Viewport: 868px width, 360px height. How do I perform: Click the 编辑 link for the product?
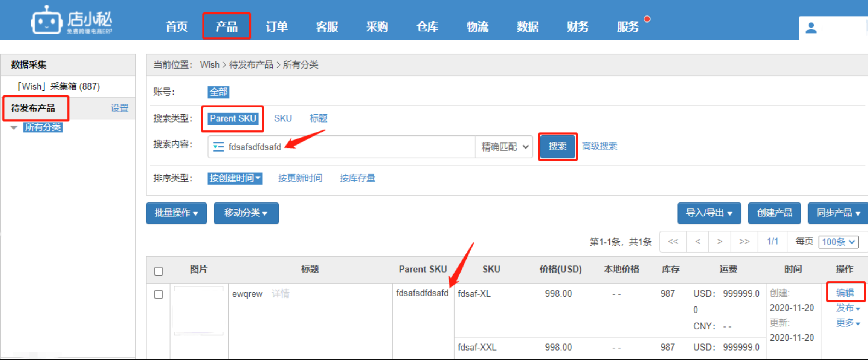tap(845, 293)
